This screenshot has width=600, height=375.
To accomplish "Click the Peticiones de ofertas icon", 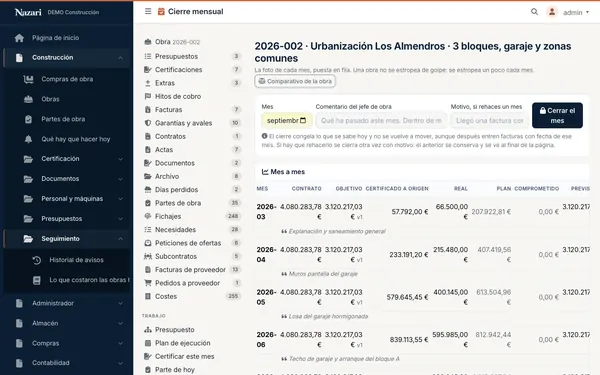I will point(148,243).
